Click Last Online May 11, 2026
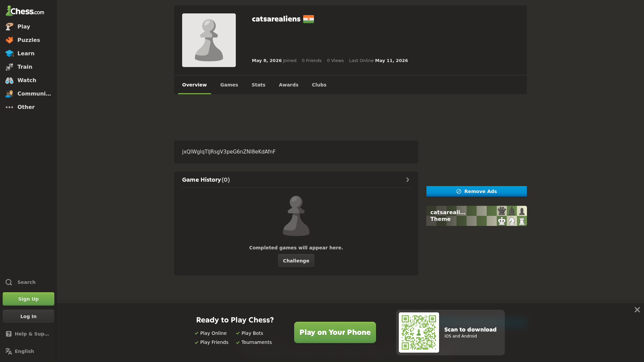 [378, 61]
